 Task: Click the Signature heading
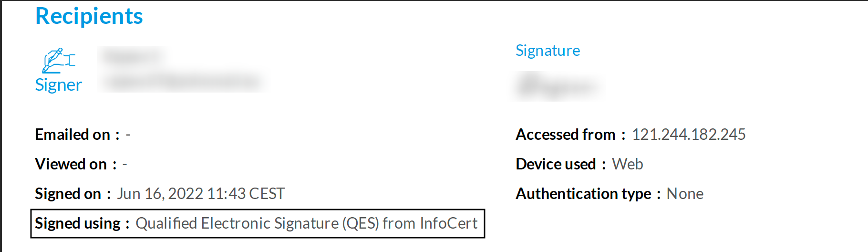[548, 51]
